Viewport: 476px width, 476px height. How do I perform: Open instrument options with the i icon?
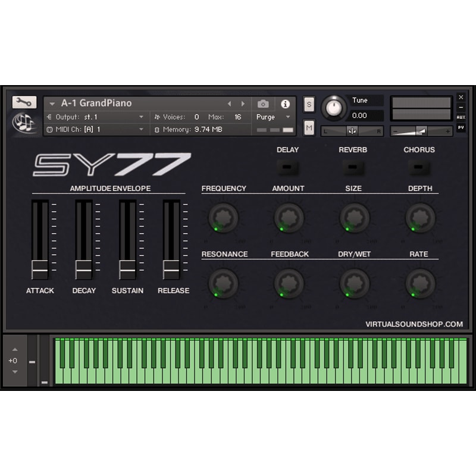point(286,103)
